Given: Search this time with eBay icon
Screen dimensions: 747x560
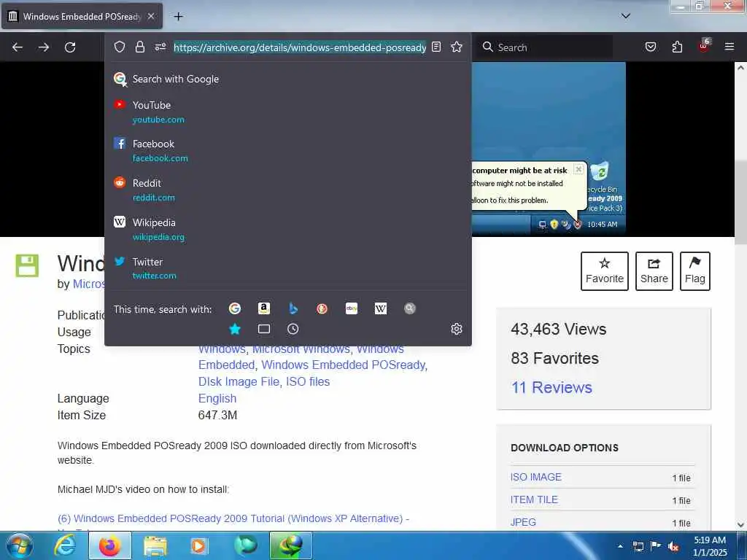Looking at the screenshot, I should click(352, 308).
